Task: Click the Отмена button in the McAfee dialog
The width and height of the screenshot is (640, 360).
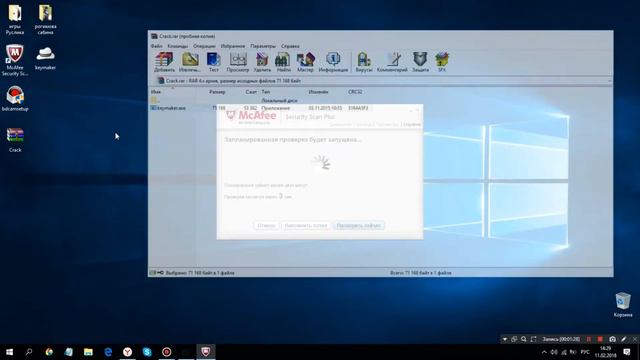Action: tap(267, 225)
